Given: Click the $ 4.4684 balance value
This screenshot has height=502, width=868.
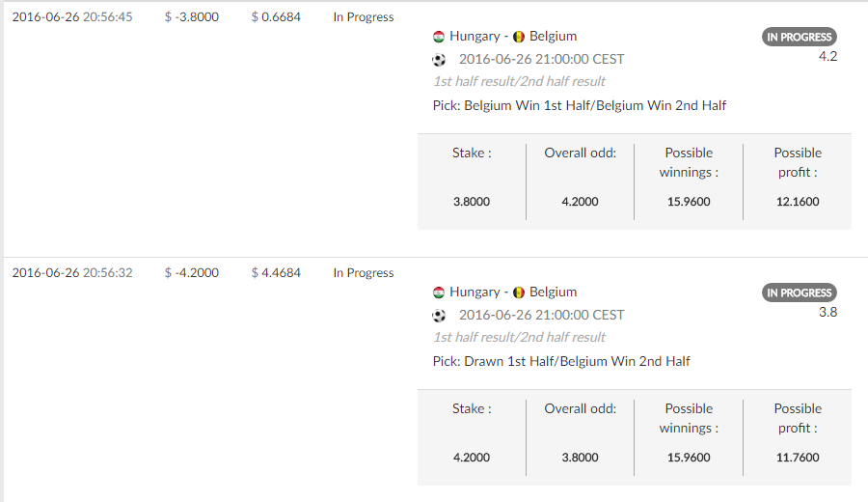Looking at the screenshot, I should [x=276, y=272].
